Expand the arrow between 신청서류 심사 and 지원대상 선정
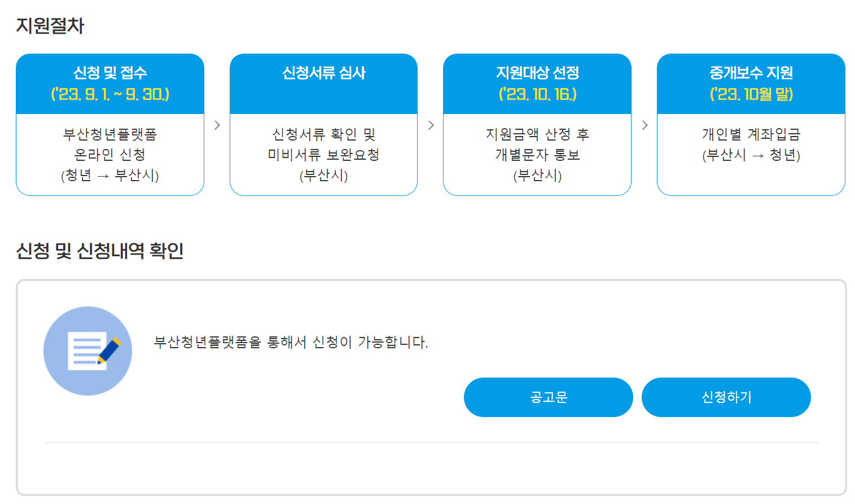855x504 pixels. coord(431,125)
